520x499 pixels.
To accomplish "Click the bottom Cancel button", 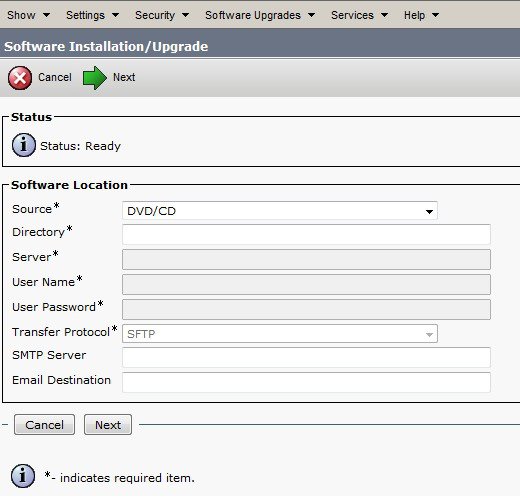I will point(44,425).
